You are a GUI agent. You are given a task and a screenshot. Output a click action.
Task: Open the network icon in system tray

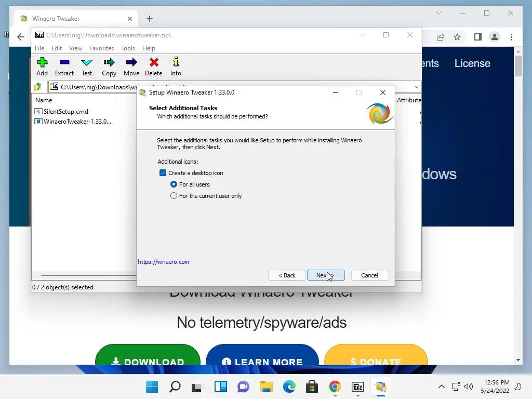click(456, 387)
